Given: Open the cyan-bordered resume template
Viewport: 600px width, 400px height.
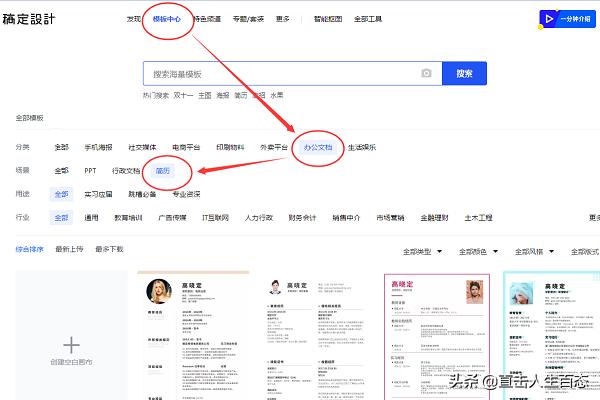Looking at the screenshot, I should (x=551, y=336).
